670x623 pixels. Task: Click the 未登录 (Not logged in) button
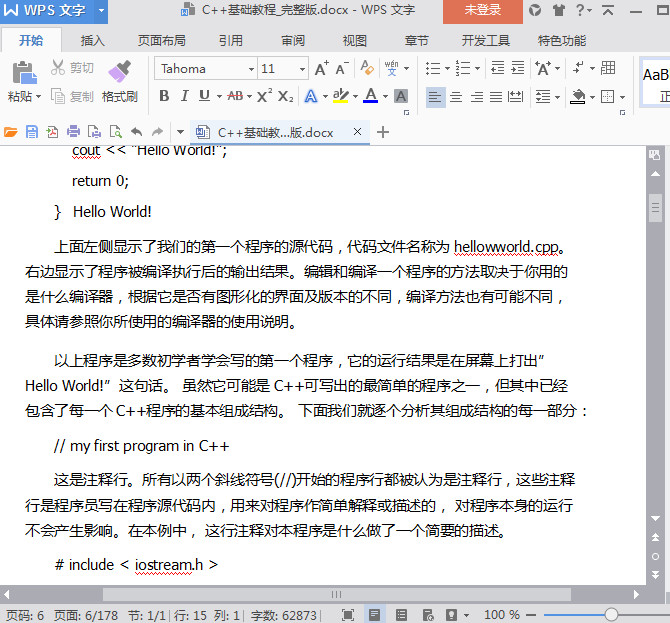pos(483,11)
